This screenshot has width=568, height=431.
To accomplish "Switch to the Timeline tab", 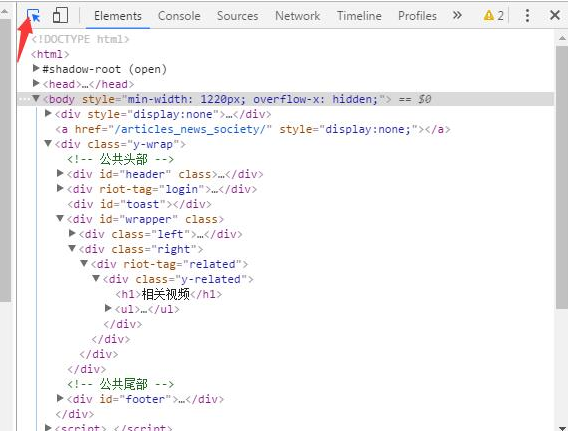I will (x=359, y=16).
